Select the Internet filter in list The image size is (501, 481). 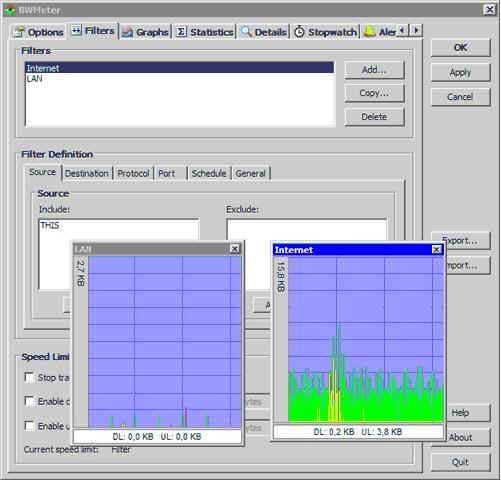click(179, 68)
